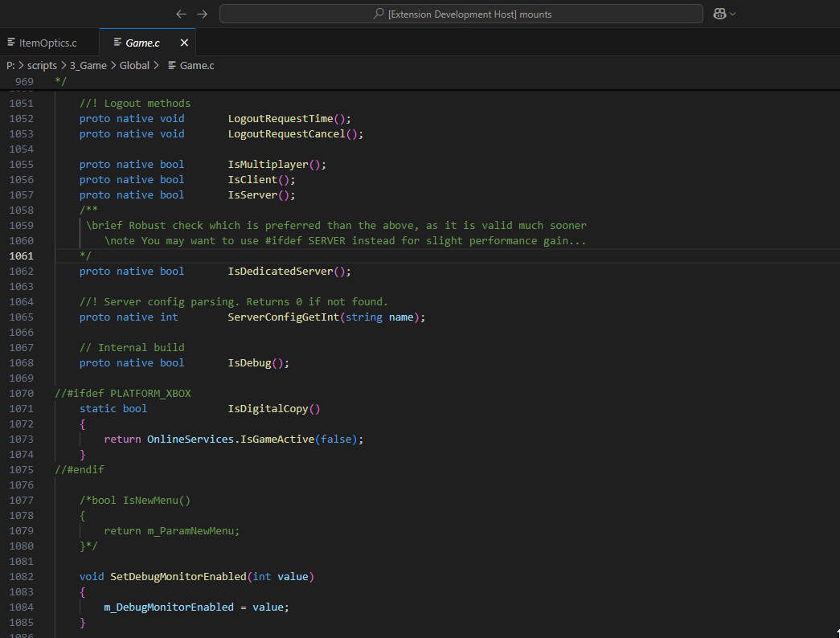The height and width of the screenshot is (638, 840).
Task: Click the '\brief Robust check' comment line
Action: 337,226
